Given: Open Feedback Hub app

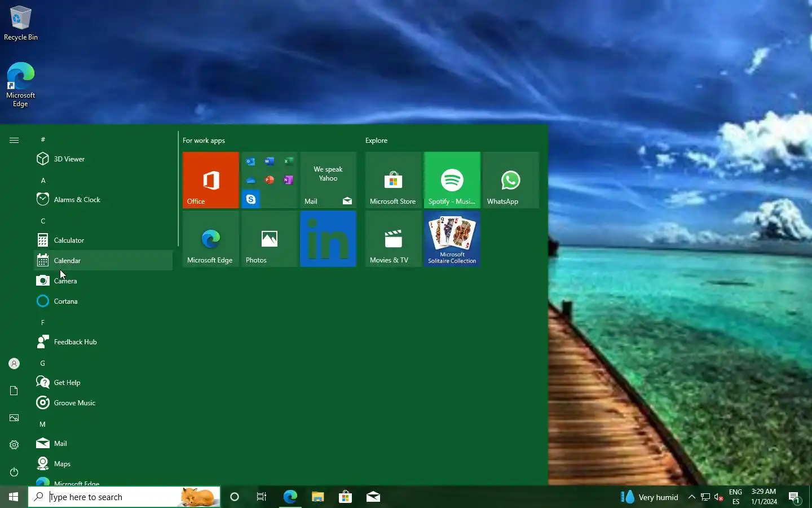Looking at the screenshot, I should point(103,342).
